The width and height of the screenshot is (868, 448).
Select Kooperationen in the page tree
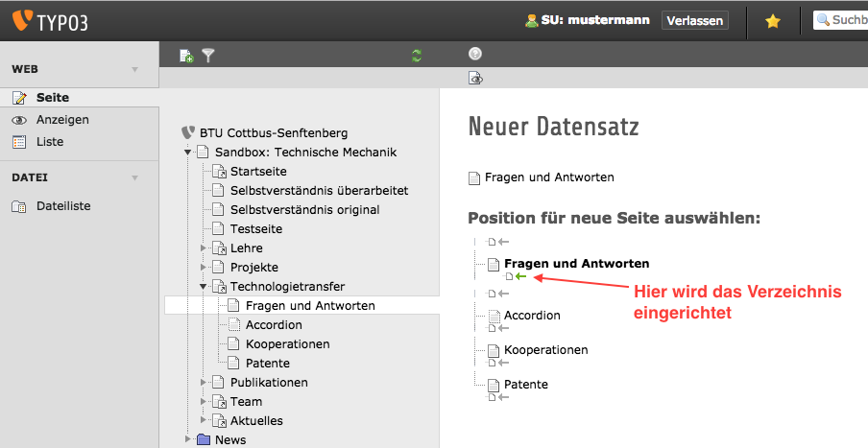pos(287,343)
